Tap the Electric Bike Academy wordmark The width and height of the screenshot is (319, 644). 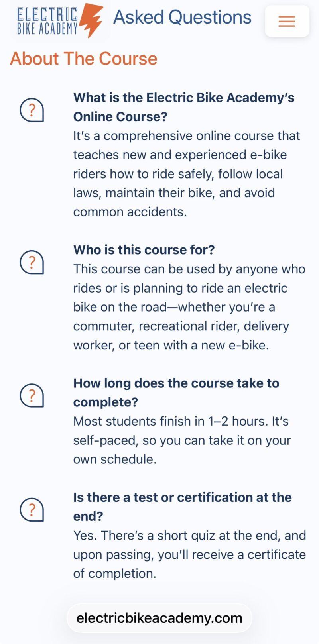(47, 21)
